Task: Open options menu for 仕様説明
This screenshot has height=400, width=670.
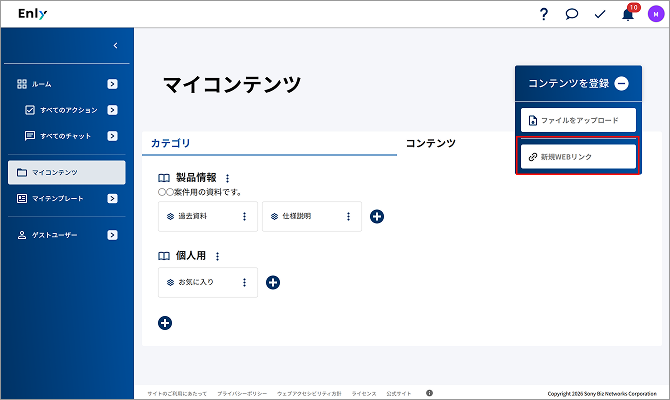Action: click(x=348, y=217)
